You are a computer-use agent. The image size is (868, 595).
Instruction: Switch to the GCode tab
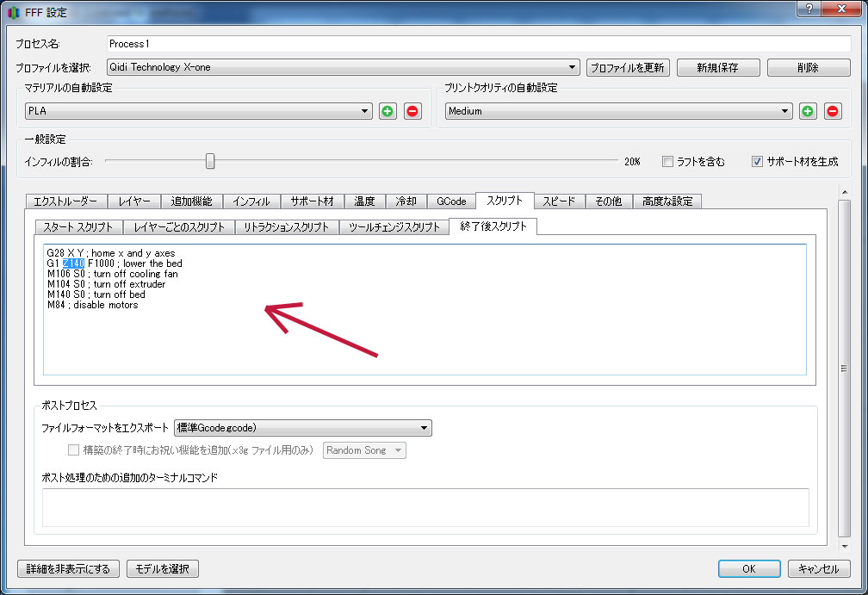(450, 201)
